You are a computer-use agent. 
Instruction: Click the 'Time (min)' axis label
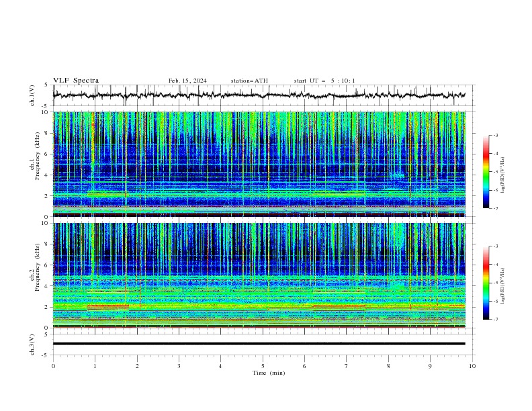[x=269, y=373]
